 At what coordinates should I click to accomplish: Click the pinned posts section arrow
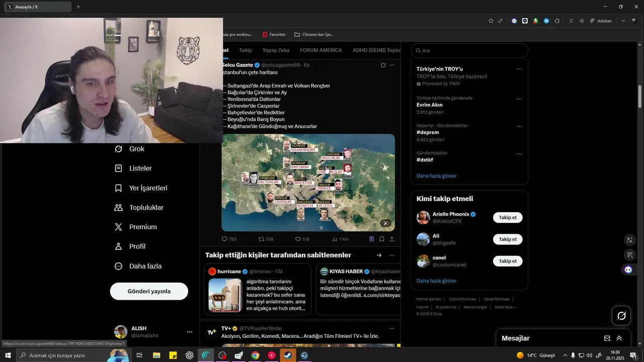[379, 255]
